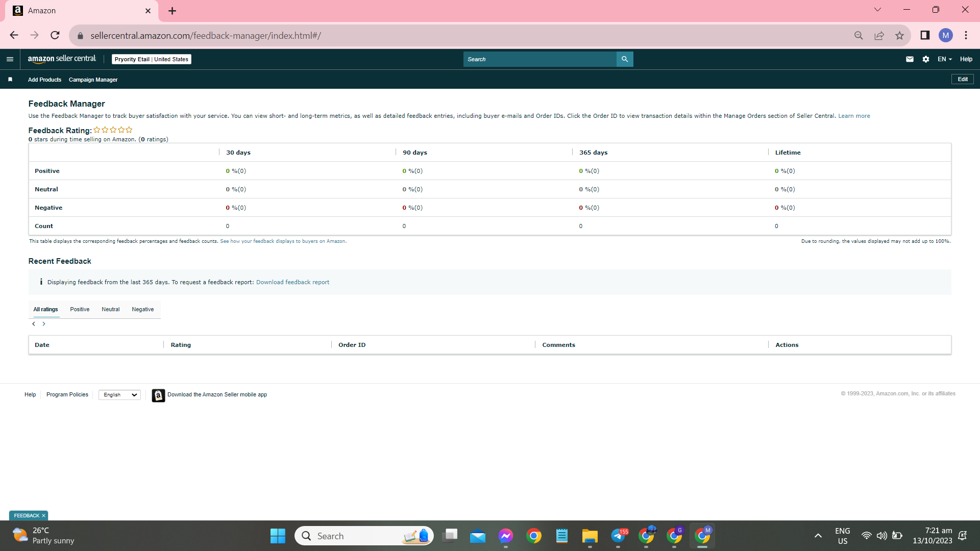The width and height of the screenshot is (980, 551).
Task: Select the All ratings tab
Action: (x=46, y=309)
